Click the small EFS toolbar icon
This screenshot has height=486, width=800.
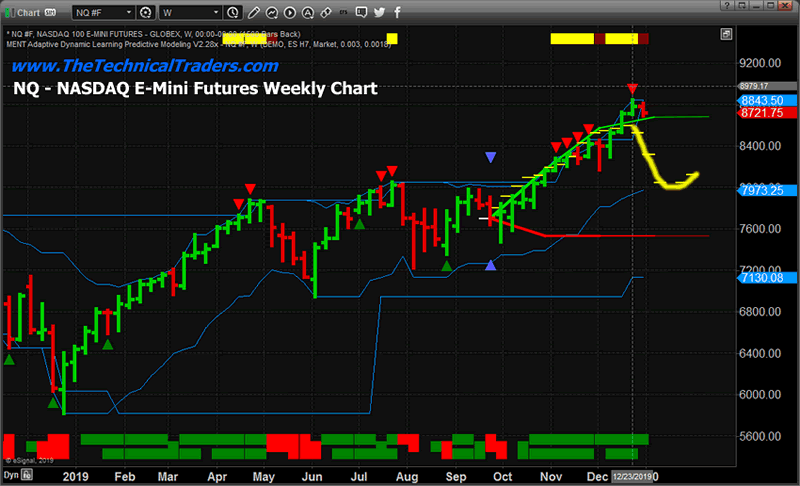[x=343, y=12]
